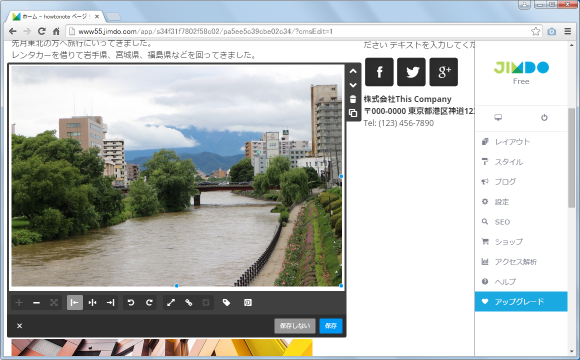The height and width of the screenshot is (360, 580).
Task: Add a link to the image
Action: point(188,303)
